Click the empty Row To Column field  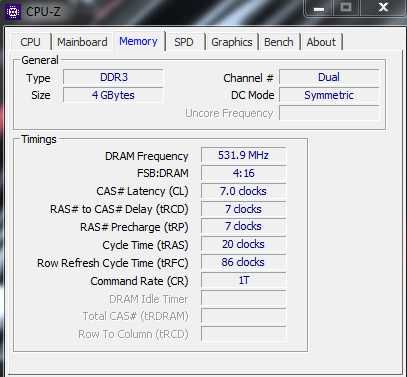coord(243,334)
